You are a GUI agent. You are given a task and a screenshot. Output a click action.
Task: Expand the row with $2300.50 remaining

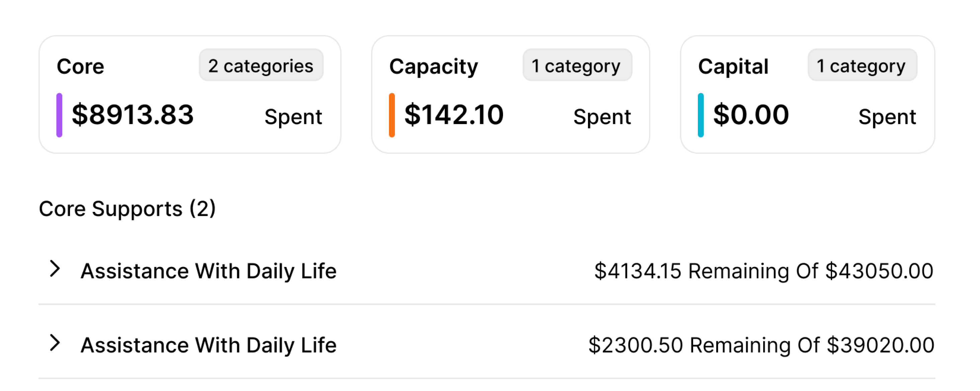click(55, 343)
